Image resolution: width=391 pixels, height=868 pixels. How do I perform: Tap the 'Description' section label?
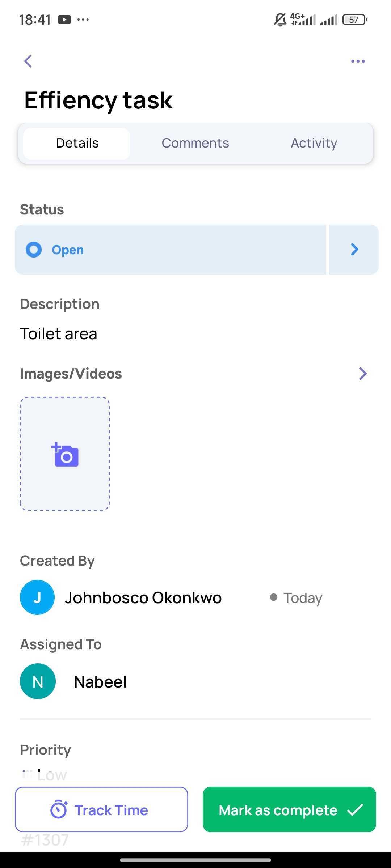[60, 304]
